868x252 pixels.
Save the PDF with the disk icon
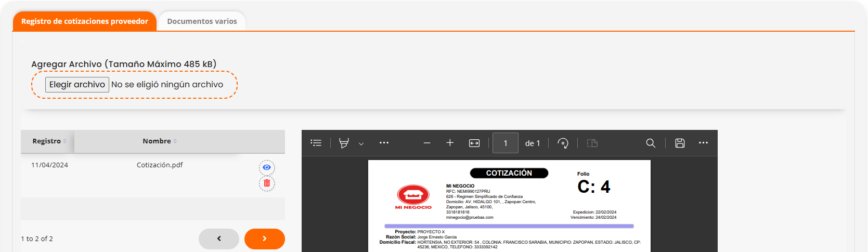pos(680,143)
